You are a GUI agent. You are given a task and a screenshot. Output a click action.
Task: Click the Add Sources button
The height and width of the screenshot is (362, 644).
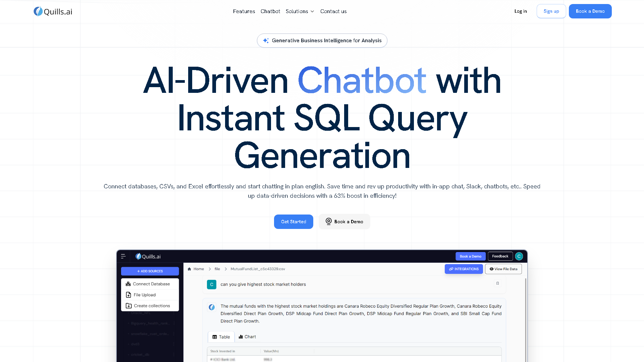(150, 271)
